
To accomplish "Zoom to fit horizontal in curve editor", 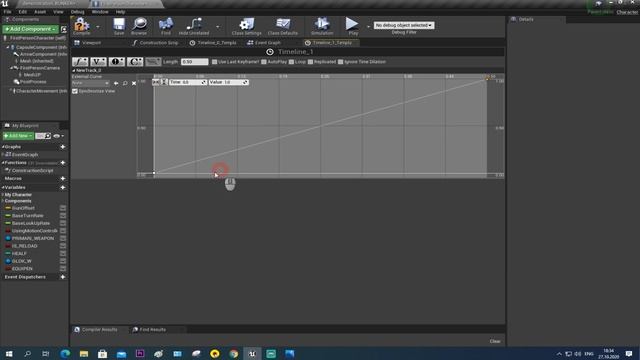I will pyautogui.click(x=156, y=82).
